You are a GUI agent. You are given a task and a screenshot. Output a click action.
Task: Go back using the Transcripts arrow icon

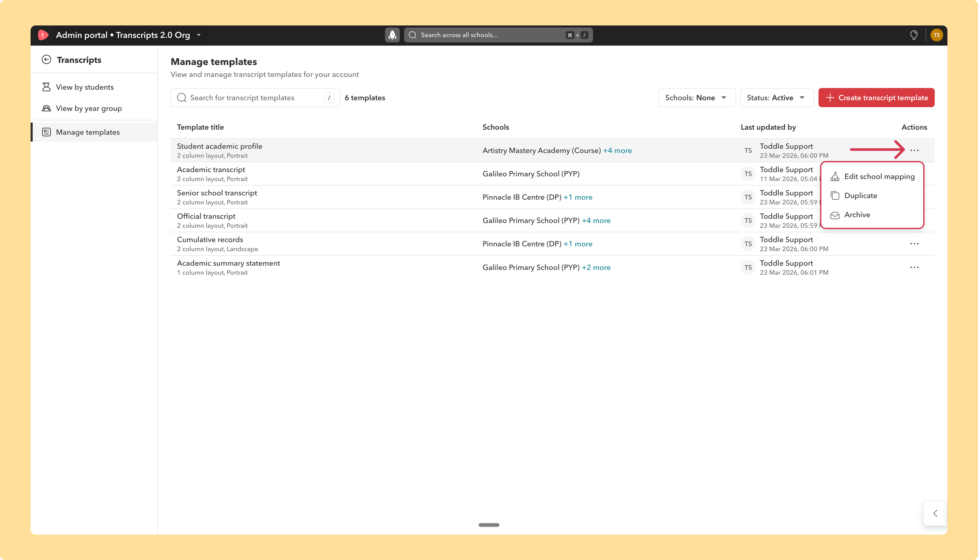tap(46, 60)
